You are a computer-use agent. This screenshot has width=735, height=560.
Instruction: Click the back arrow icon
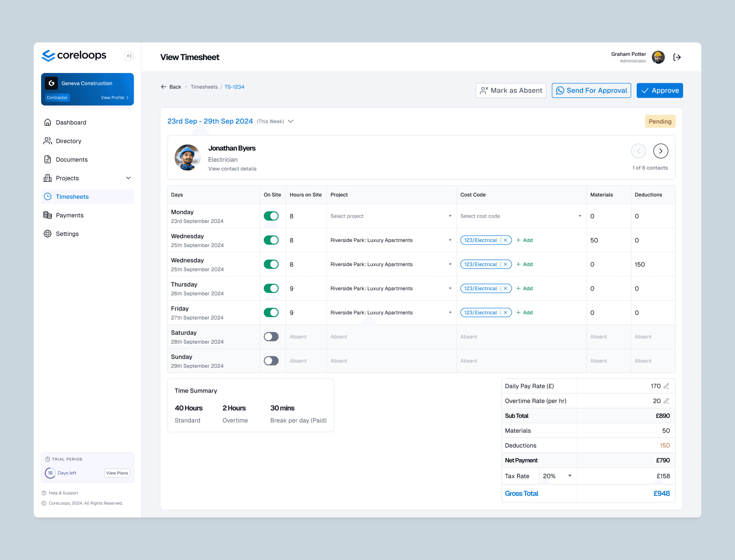(x=164, y=87)
